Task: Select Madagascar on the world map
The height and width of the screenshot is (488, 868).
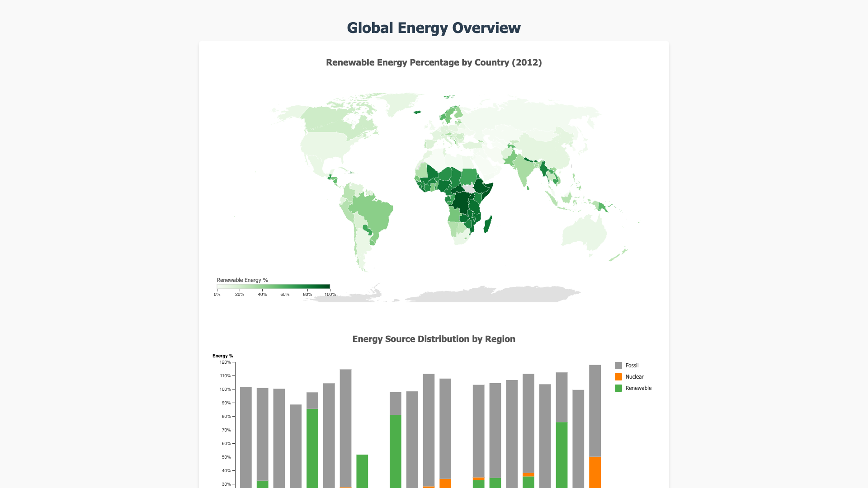Action: 488,225
